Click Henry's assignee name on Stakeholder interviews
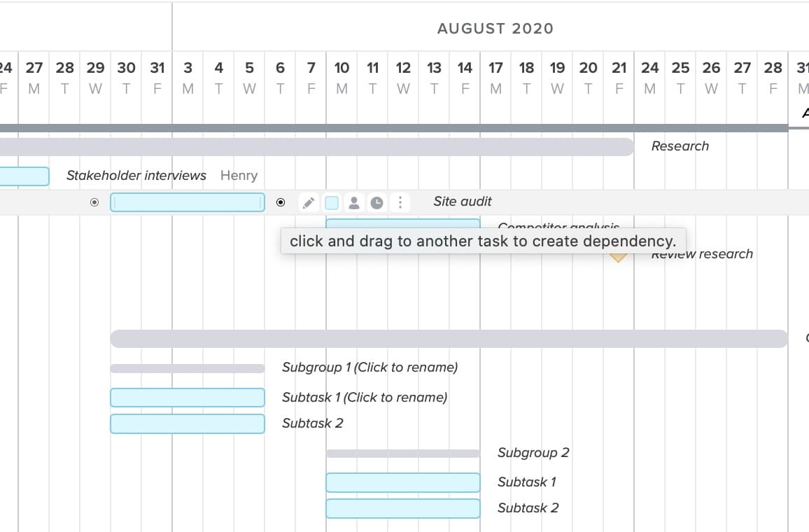The width and height of the screenshot is (809, 532). click(239, 176)
